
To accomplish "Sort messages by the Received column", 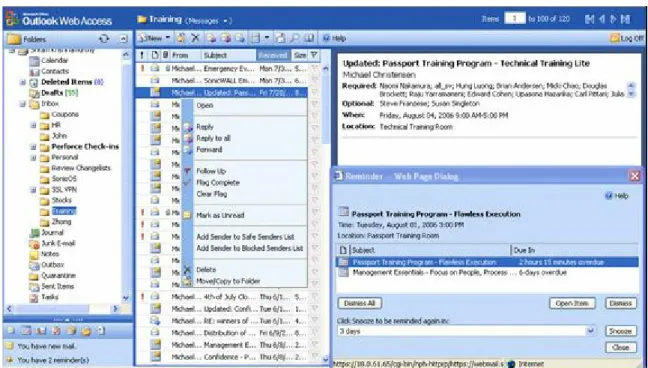I will click(x=272, y=55).
